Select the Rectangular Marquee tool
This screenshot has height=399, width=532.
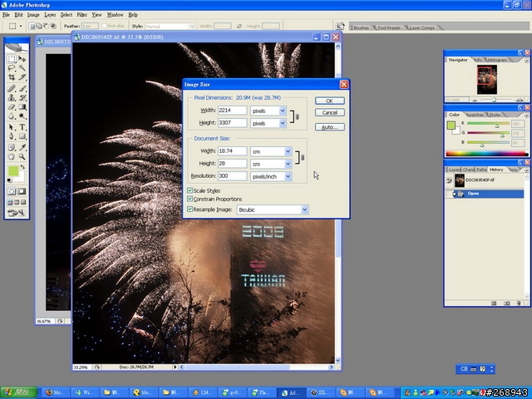pyautogui.click(x=12, y=60)
